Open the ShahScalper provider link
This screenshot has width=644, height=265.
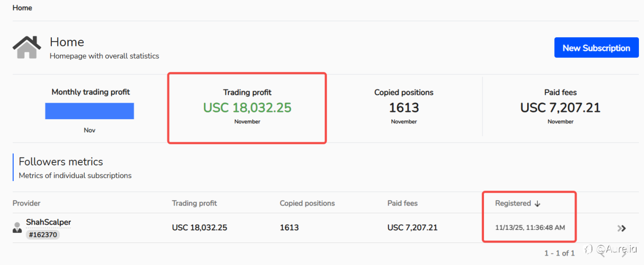point(48,222)
